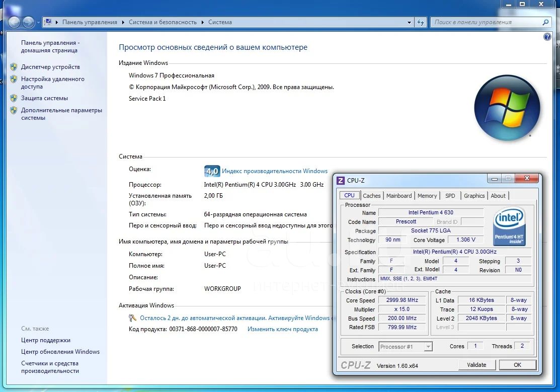The height and width of the screenshot is (392, 560).
Task: Open the address bar history dropdown
Action: (409, 22)
